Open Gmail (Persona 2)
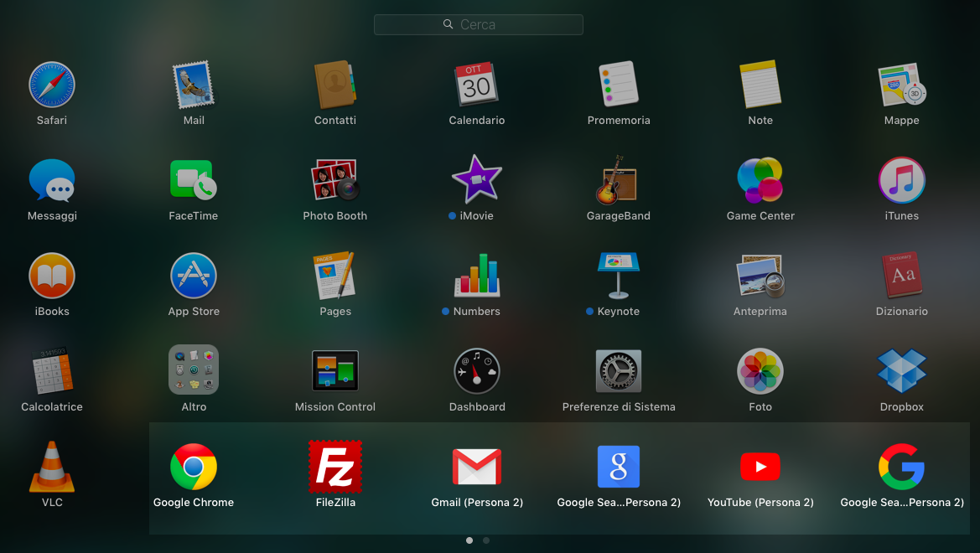 pos(476,467)
